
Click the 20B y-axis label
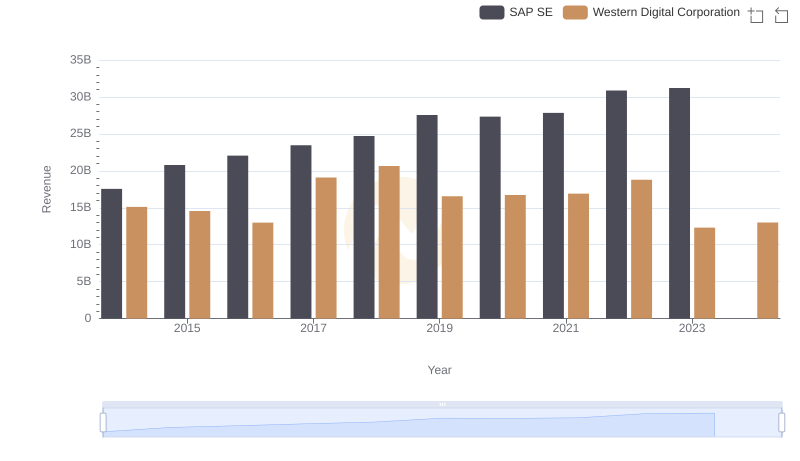(x=81, y=170)
